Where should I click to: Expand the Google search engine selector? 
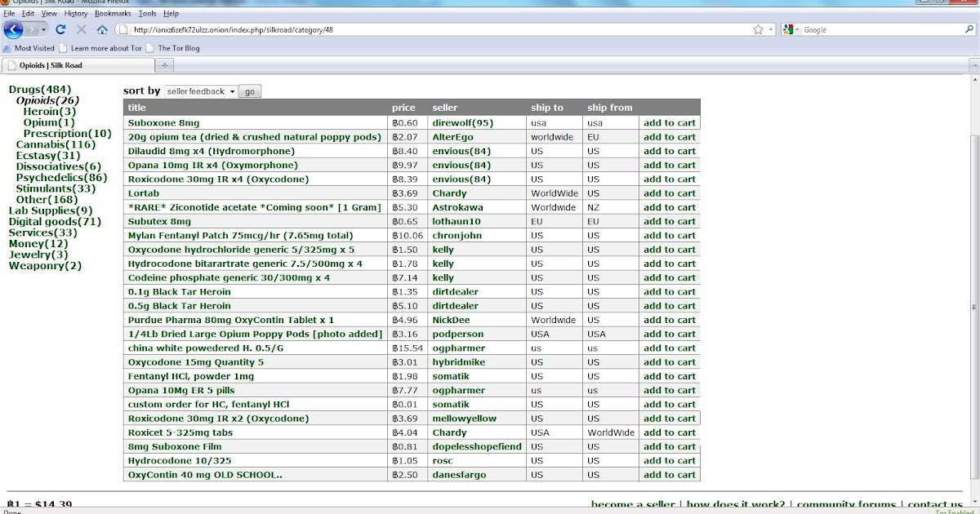(x=791, y=29)
